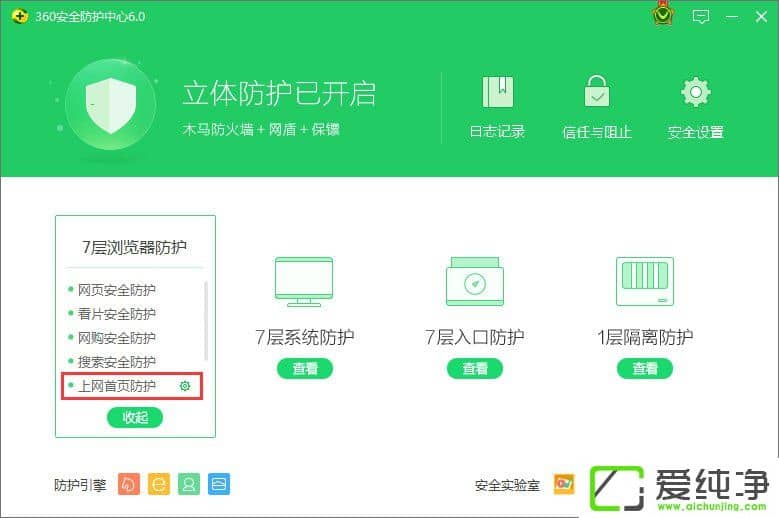779x518 pixels.
Task: Click the medal badge in title bar
Action: [x=662, y=16]
